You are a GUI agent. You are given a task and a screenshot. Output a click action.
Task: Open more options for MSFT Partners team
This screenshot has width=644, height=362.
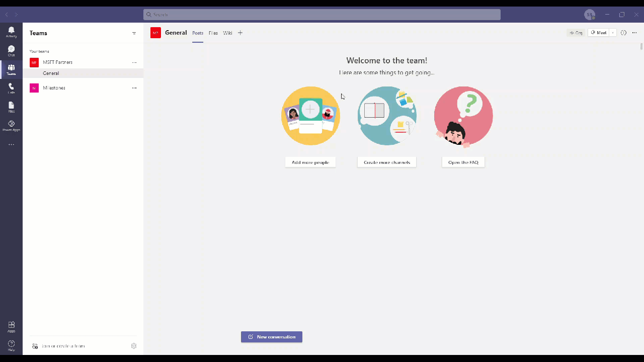134,62
